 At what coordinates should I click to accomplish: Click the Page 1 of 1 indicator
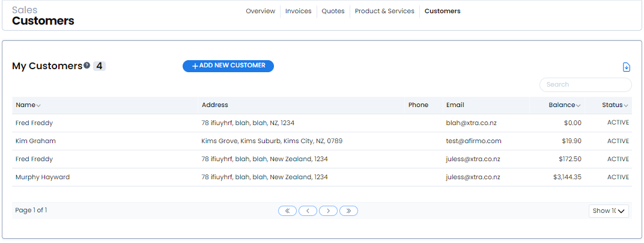pyautogui.click(x=31, y=211)
